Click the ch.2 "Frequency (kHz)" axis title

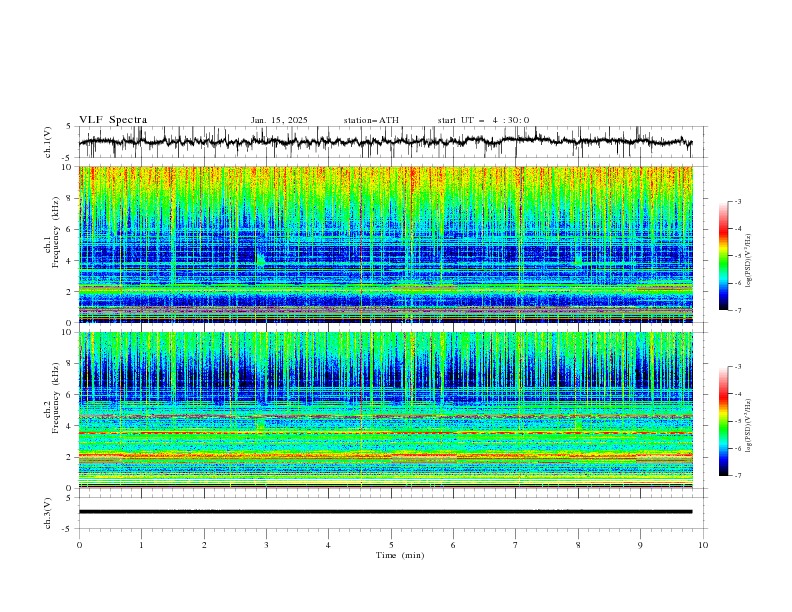click(56, 397)
